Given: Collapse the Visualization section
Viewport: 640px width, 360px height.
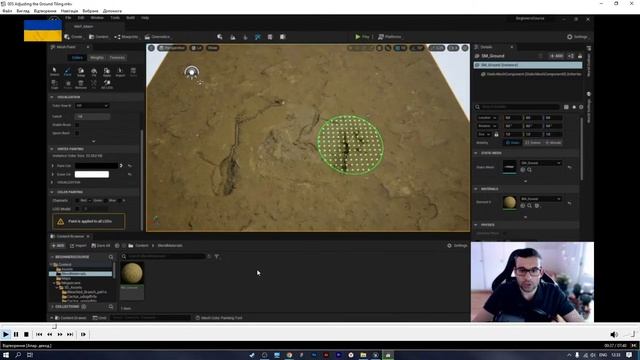Looking at the screenshot, I should pyautogui.click(x=52, y=97).
